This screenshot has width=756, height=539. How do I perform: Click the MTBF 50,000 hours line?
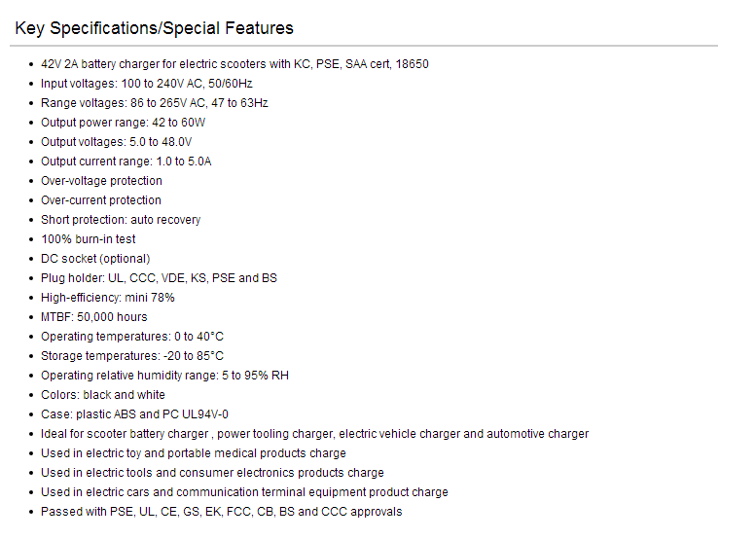click(94, 317)
